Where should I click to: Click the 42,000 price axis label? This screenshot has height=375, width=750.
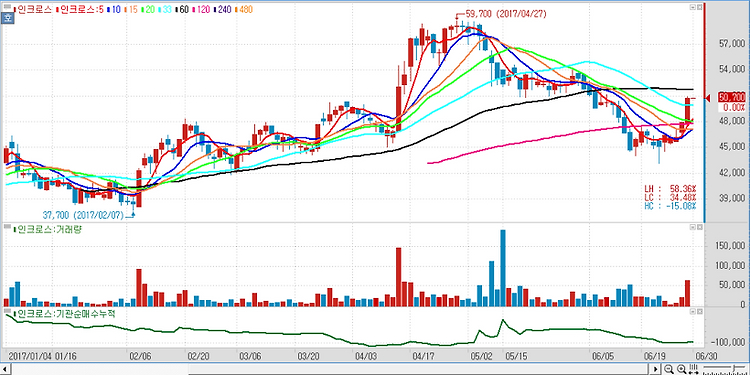732,172
